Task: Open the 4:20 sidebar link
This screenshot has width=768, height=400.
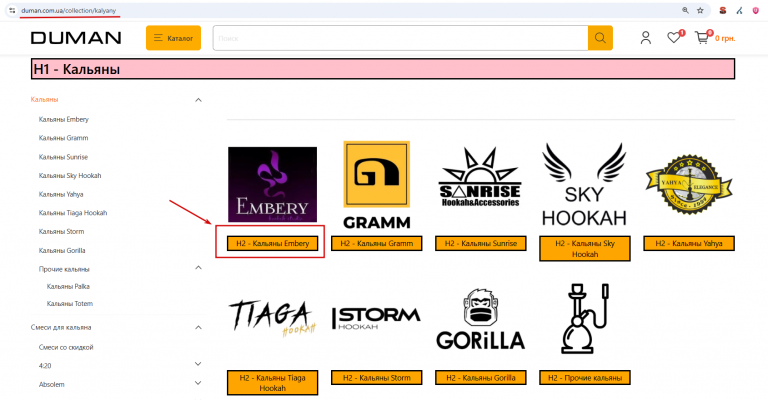Action: (45, 366)
